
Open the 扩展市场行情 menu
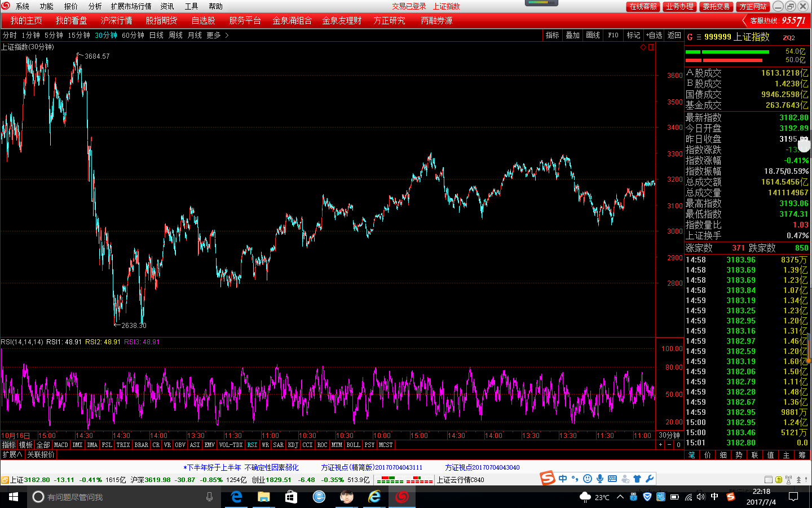click(x=131, y=6)
